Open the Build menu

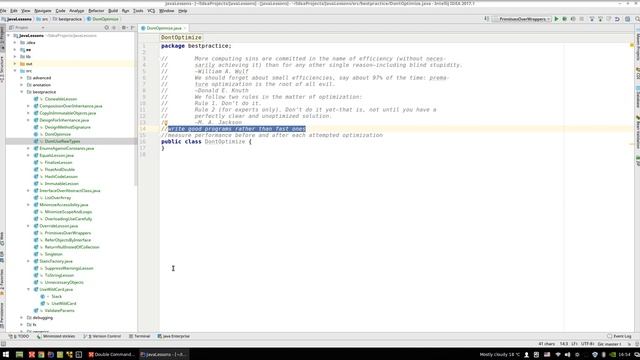coord(113,11)
